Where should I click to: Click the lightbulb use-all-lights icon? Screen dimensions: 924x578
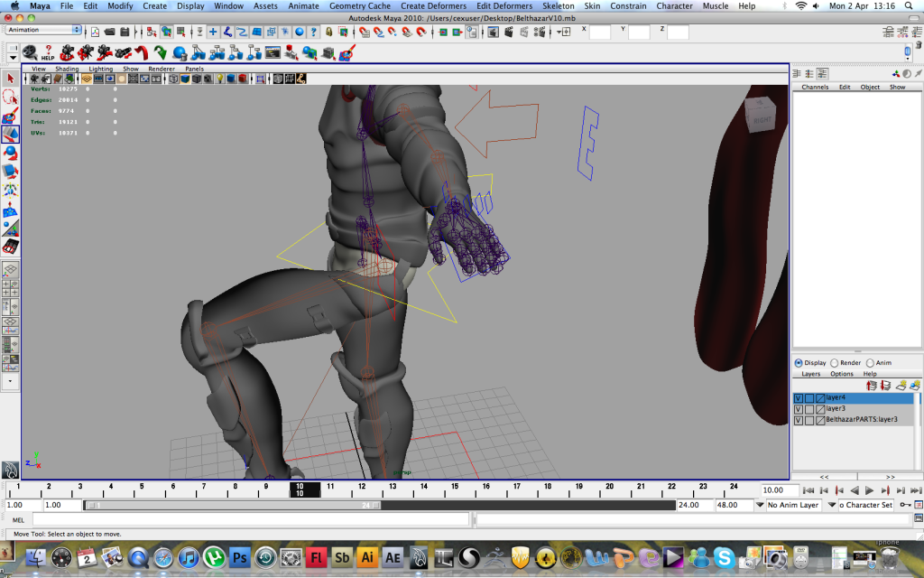click(217, 79)
